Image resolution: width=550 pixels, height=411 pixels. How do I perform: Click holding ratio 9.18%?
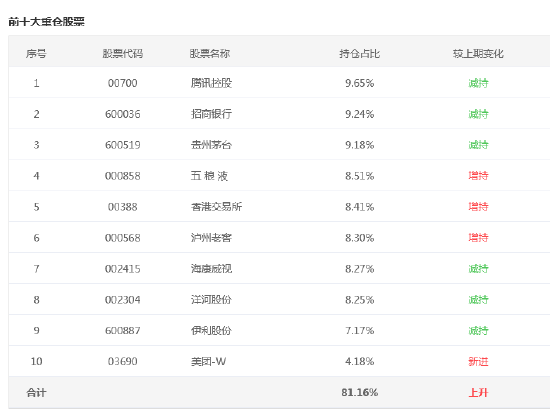tap(360, 145)
